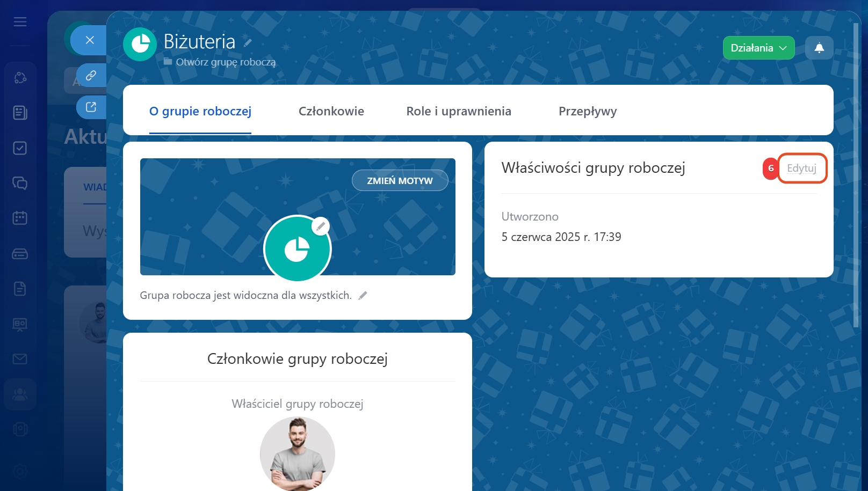The width and height of the screenshot is (868, 491).
Task: Open the workgroups people sidebar icon
Action: [20, 394]
